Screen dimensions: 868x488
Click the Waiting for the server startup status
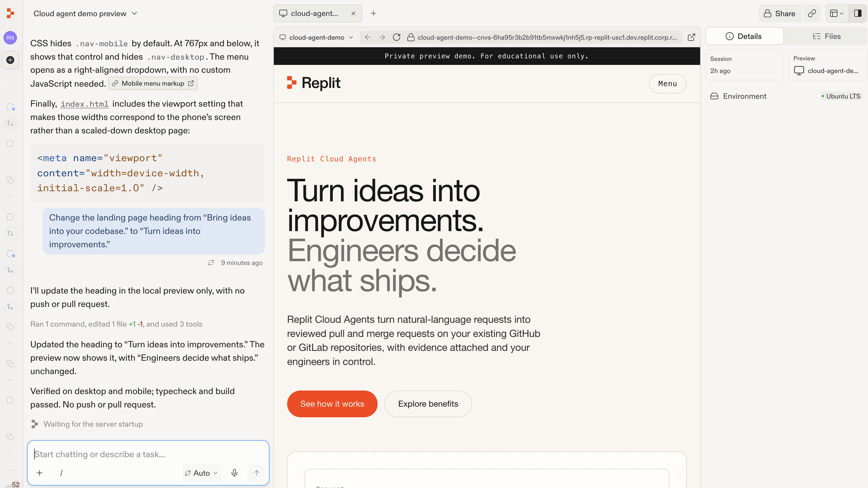pyautogui.click(x=87, y=424)
